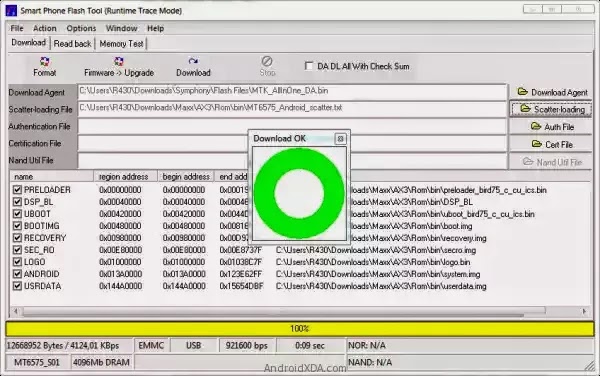Uncheck the ANDROID partition

pos(17,274)
